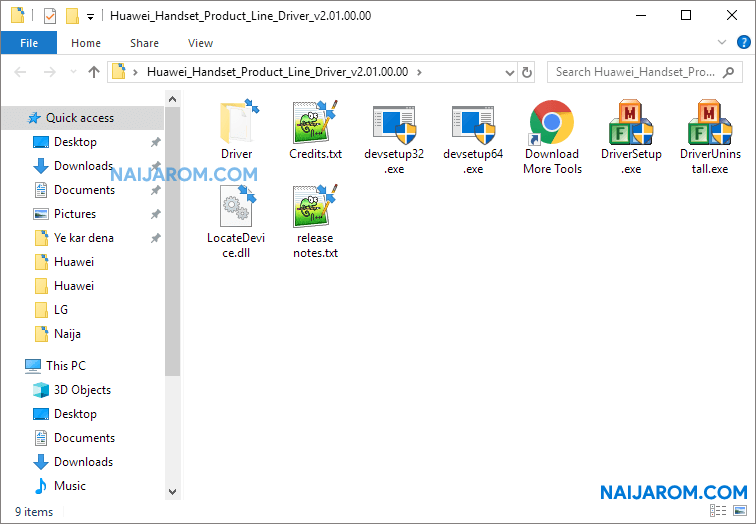This screenshot has width=756, height=524.
Task: Unpin Documents from Quick access
Action: tap(155, 190)
